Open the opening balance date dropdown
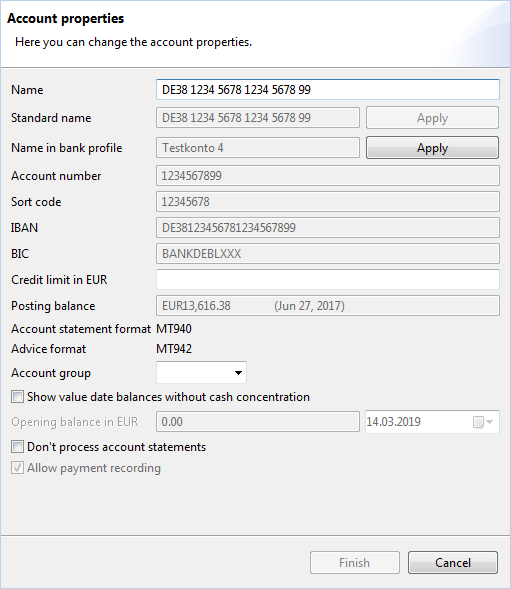 [490, 422]
